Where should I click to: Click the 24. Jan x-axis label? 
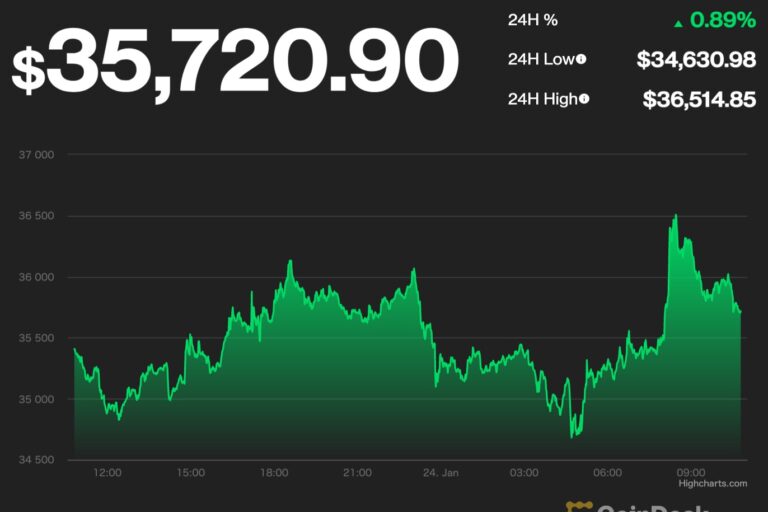(x=441, y=473)
